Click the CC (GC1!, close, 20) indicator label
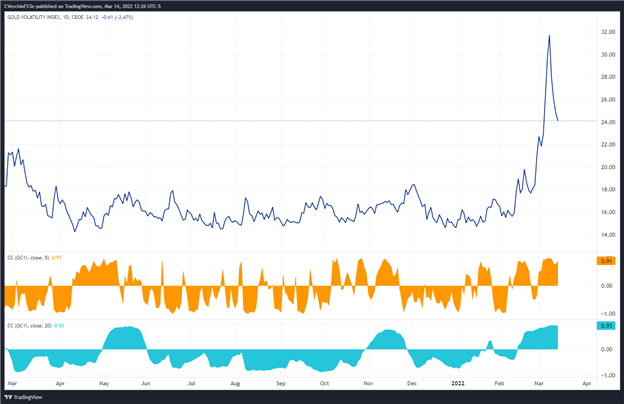The height and width of the screenshot is (404, 624). click(29, 326)
